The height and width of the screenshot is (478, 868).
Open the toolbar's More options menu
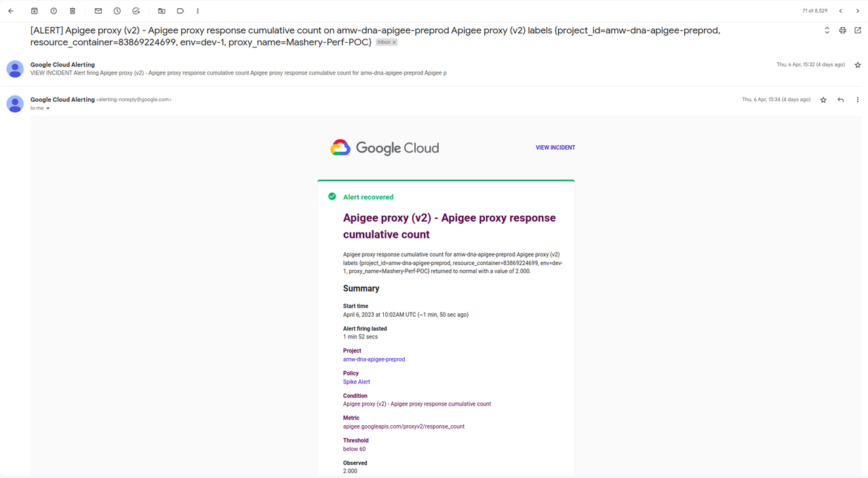click(198, 11)
